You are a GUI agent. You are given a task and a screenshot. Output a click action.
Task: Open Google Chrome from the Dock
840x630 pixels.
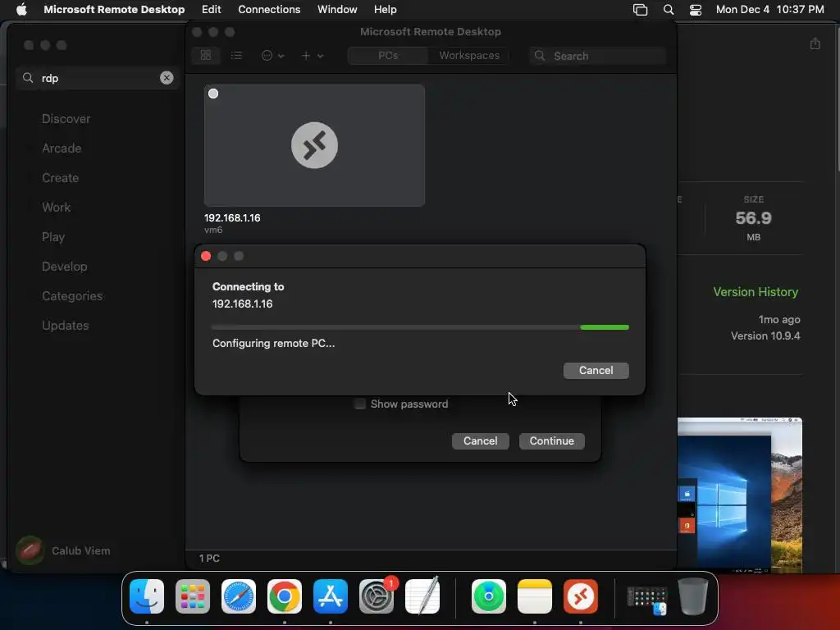point(285,596)
